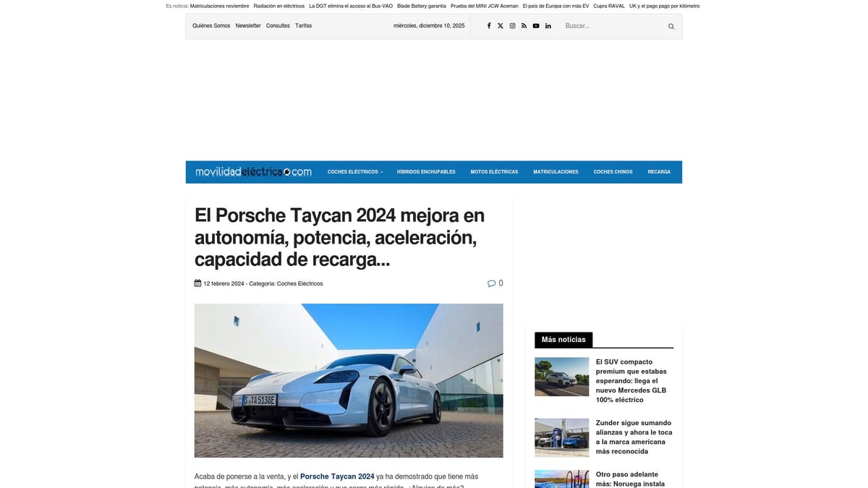The image size is (868, 488).
Task: Open the Híbridos Enchufables menu item
Action: pos(426,172)
